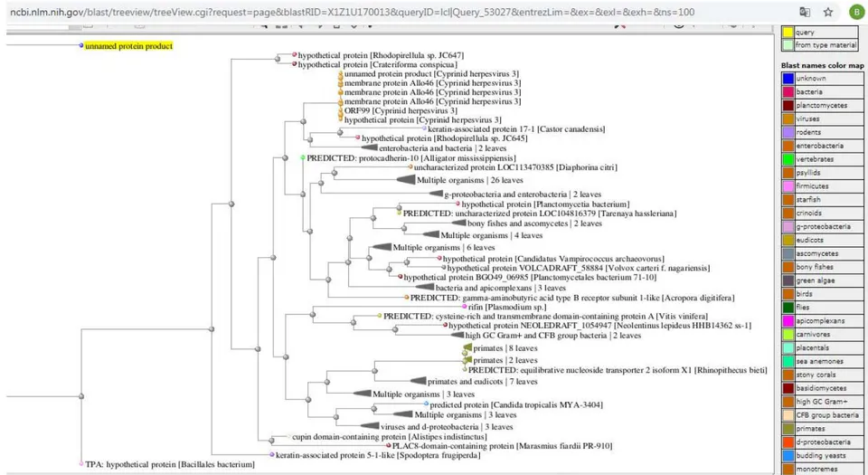The width and height of the screenshot is (868, 475).
Task: Click the translate page icon in address bar
Action: [x=805, y=12]
